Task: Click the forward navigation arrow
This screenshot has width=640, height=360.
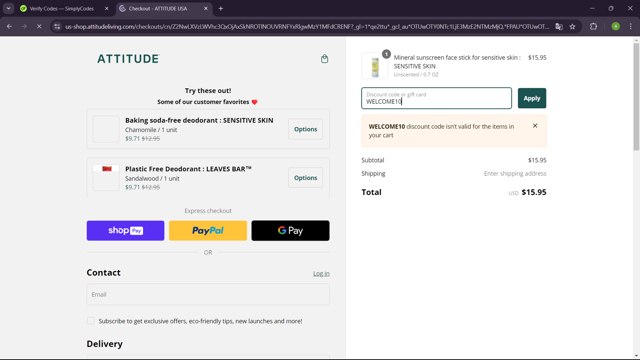Action: [24, 27]
